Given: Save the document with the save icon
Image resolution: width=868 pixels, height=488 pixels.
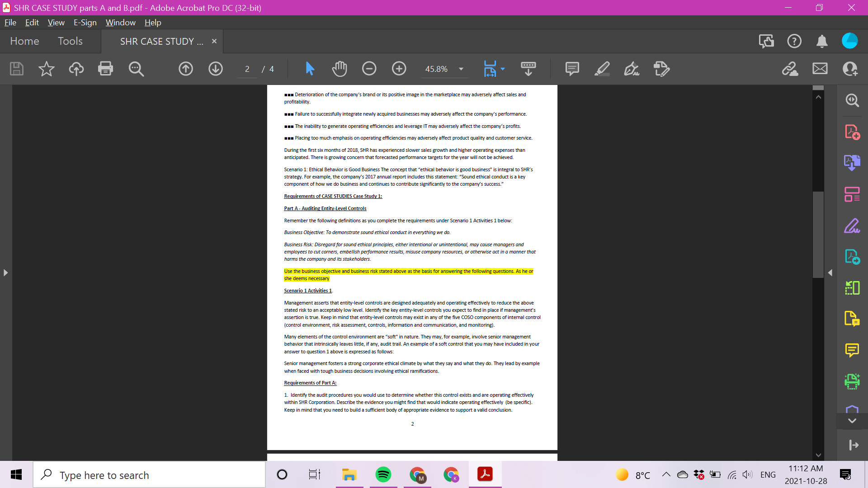Looking at the screenshot, I should click(x=16, y=69).
